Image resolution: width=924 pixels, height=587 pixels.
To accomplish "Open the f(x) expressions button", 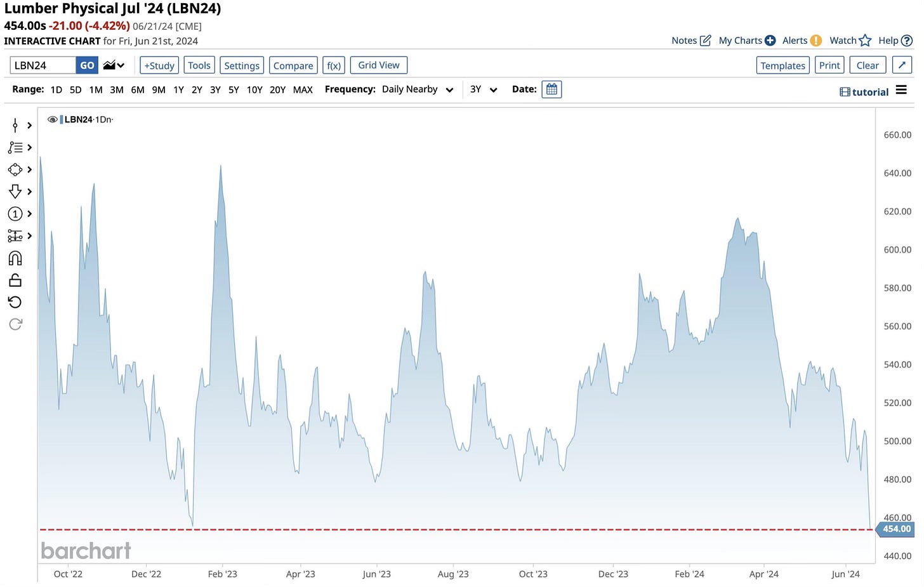I will (x=334, y=65).
